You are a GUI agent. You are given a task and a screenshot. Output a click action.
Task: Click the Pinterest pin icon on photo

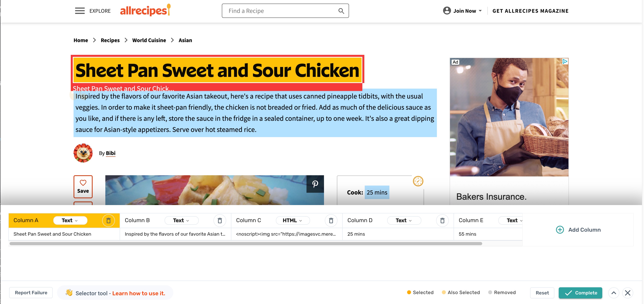(x=315, y=184)
